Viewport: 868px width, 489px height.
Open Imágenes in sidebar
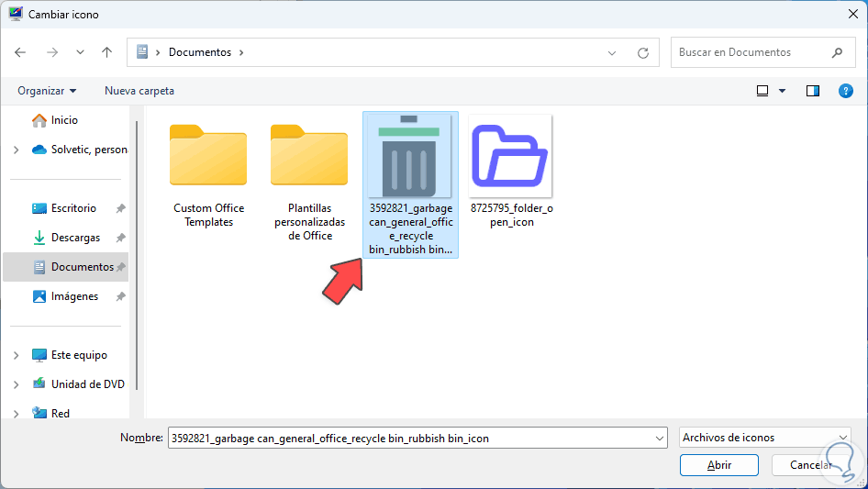(x=65, y=296)
